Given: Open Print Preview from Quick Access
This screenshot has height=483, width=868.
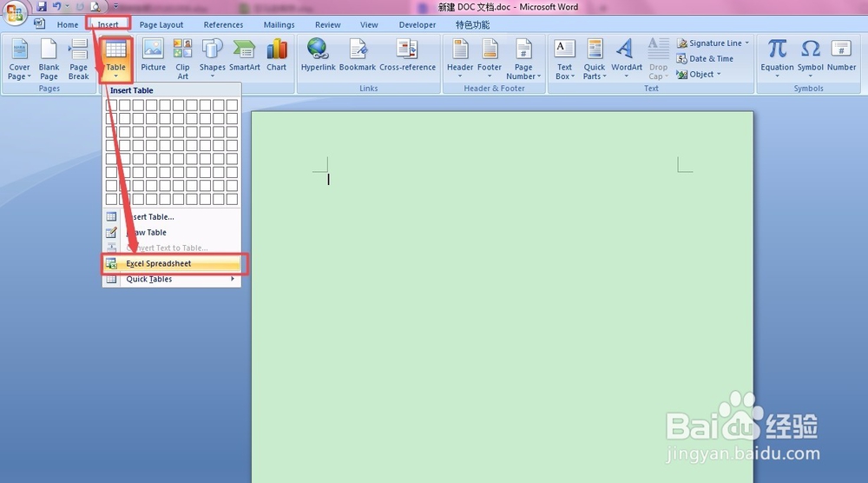Looking at the screenshot, I should [95, 7].
